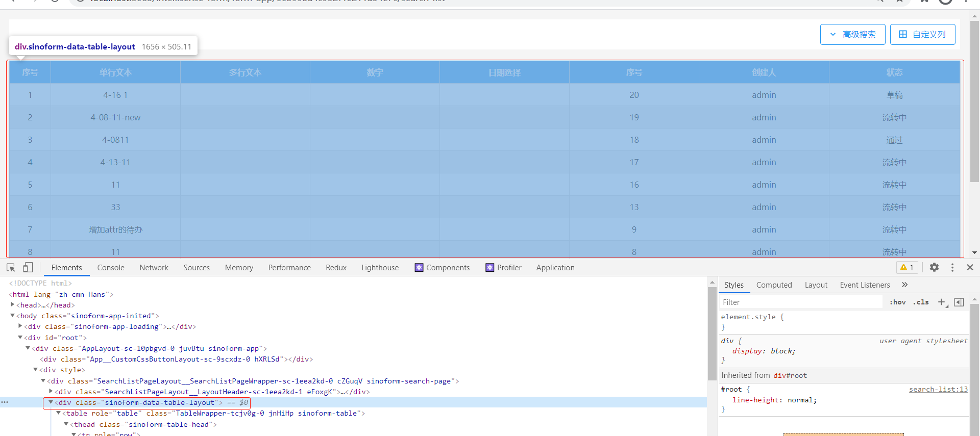The height and width of the screenshot is (436, 980).
Task: Toggle the device toolbar icon
Action: tap(28, 267)
